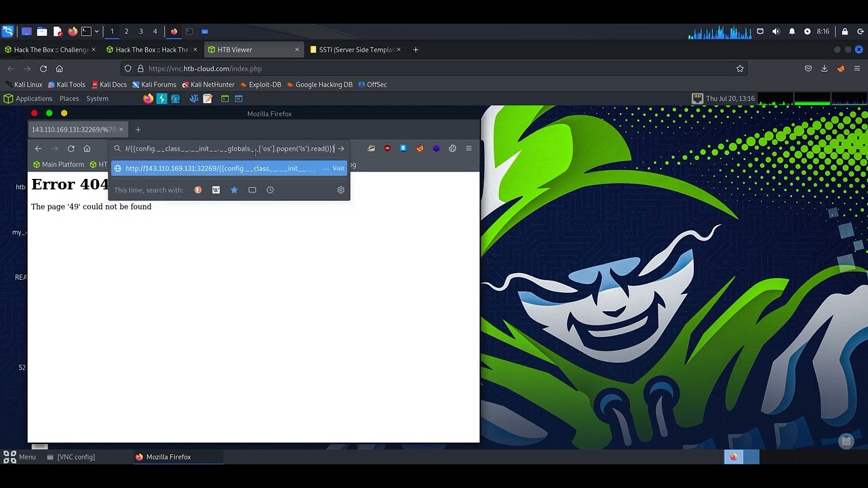Open the Kali NetHunter bookmark
The height and width of the screenshot is (488, 868).
[208, 85]
